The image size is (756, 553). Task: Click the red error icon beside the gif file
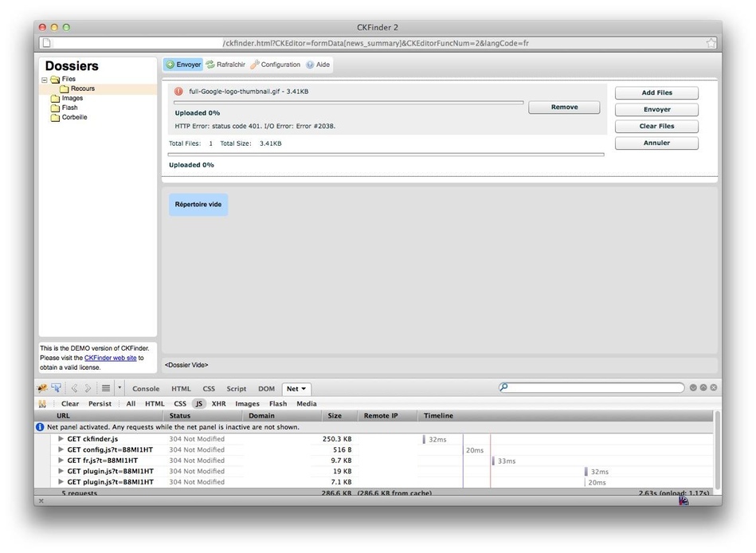(x=178, y=91)
